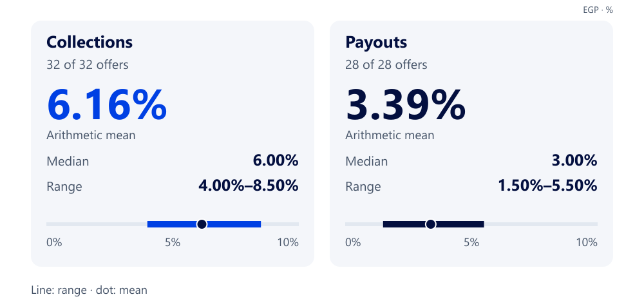The width and height of the screenshot is (644, 308).
Task: Click the Collections median value 6.00%
Action: [275, 161]
